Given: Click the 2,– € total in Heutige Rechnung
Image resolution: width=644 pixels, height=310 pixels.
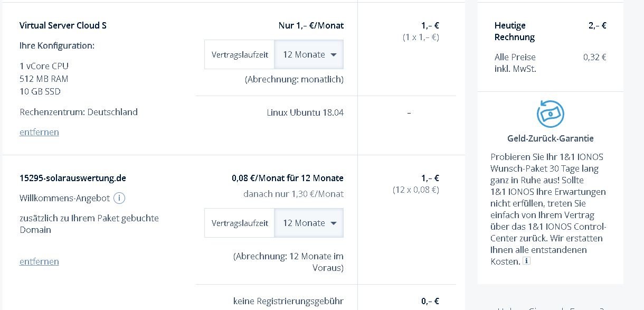Looking at the screenshot, I should [x=597, y=25].
